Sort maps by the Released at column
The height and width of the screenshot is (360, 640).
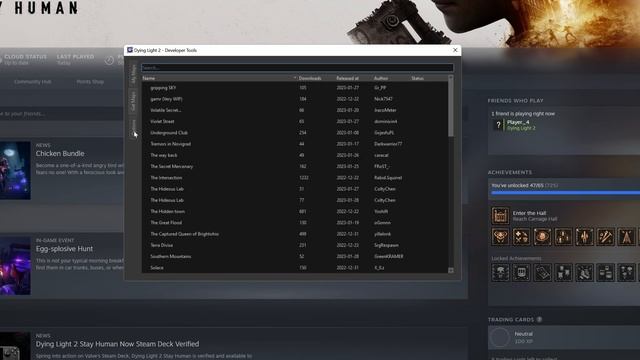point(353,78)
